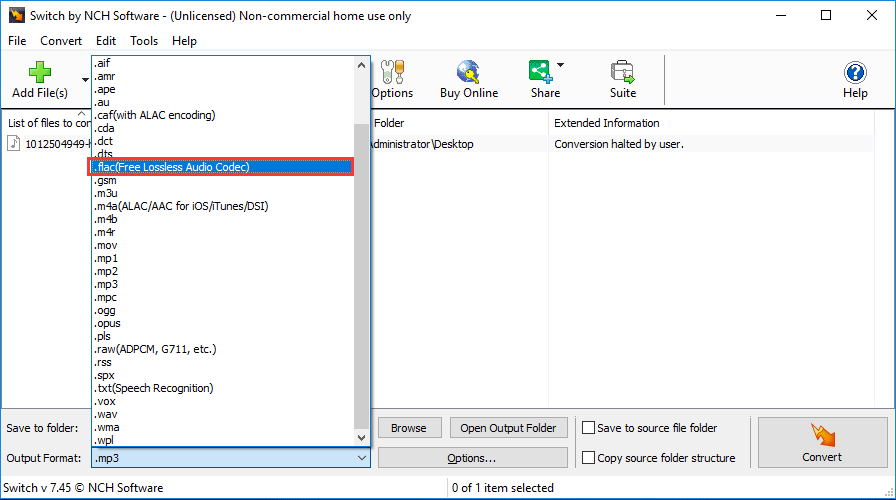Choose .vox from format list
This screenshot has height=500, width=896.
click(x=223, y=401)
